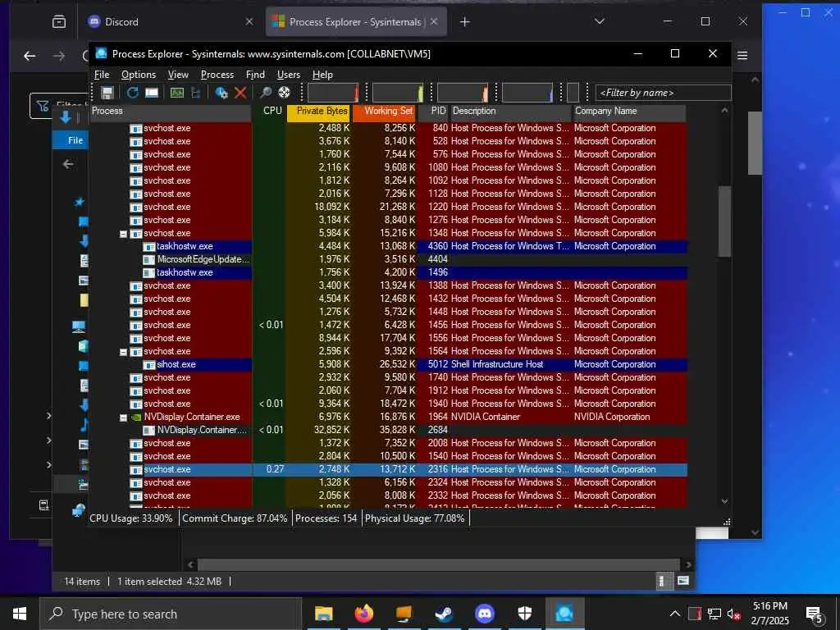This screenshot has height=630, width=840.
Task: Click the taskbar search box
Action: pyautogui.click(x=171, y=614)
